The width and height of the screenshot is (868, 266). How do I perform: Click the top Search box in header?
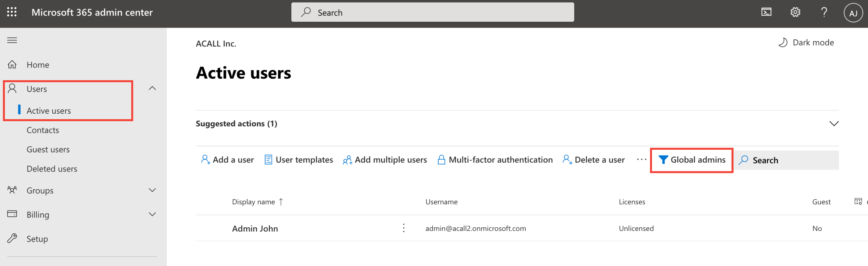point(432,12)
